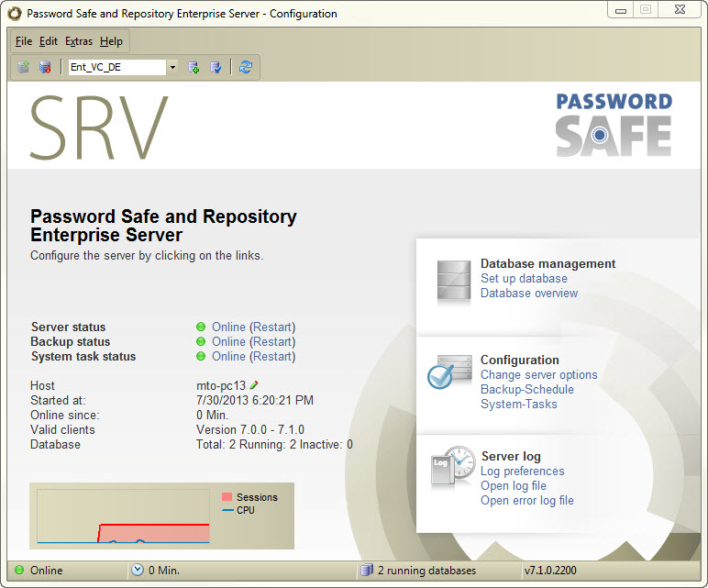The image size is (708, 588).
Task: Click the Server log clock icon
Action: pos(453,468)
